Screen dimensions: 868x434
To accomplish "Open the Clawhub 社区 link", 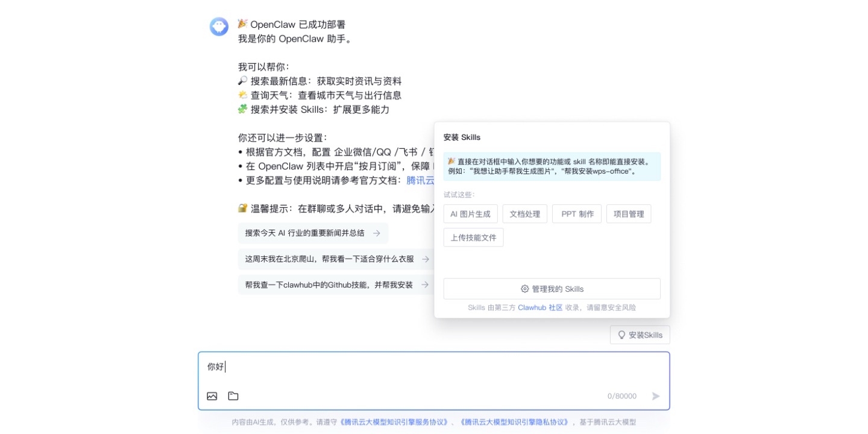I will click(x=540, y=307).
